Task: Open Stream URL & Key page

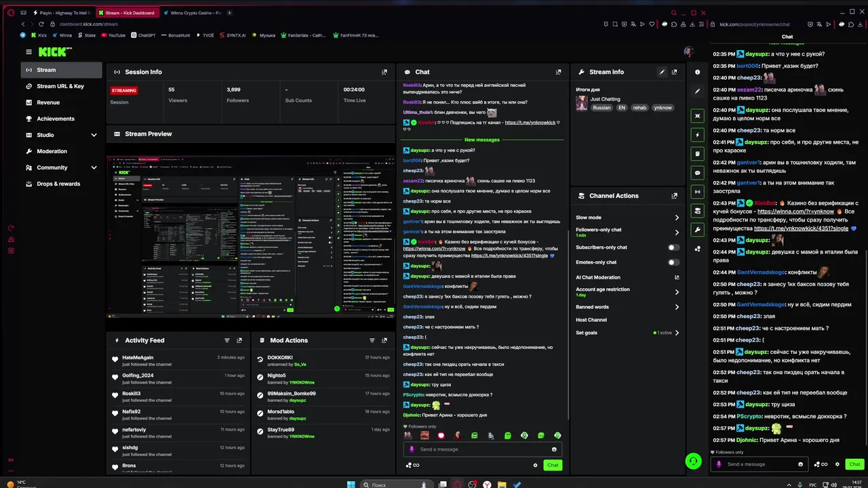Action: point(62,86)
